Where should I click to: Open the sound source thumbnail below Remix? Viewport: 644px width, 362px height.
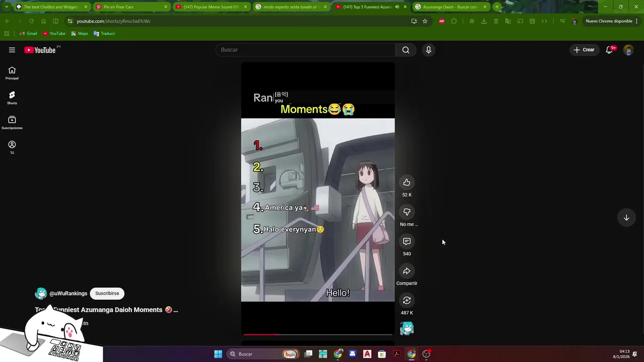(407, 329)
